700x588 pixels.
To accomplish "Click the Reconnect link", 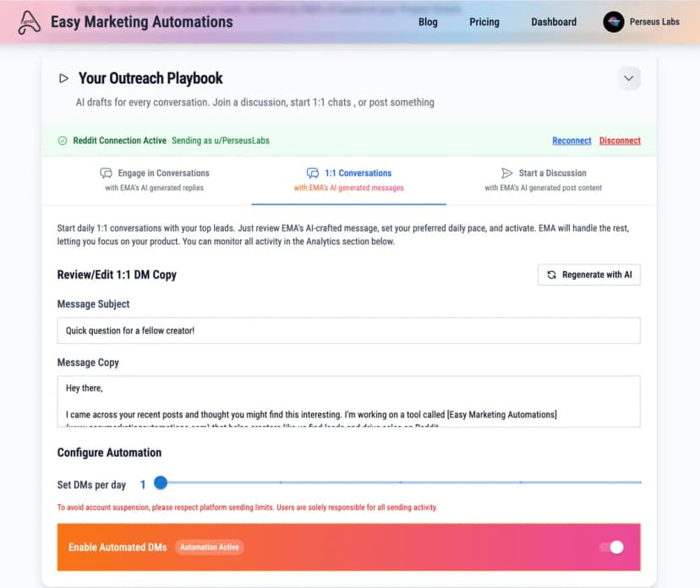I will tap(571, 140).
